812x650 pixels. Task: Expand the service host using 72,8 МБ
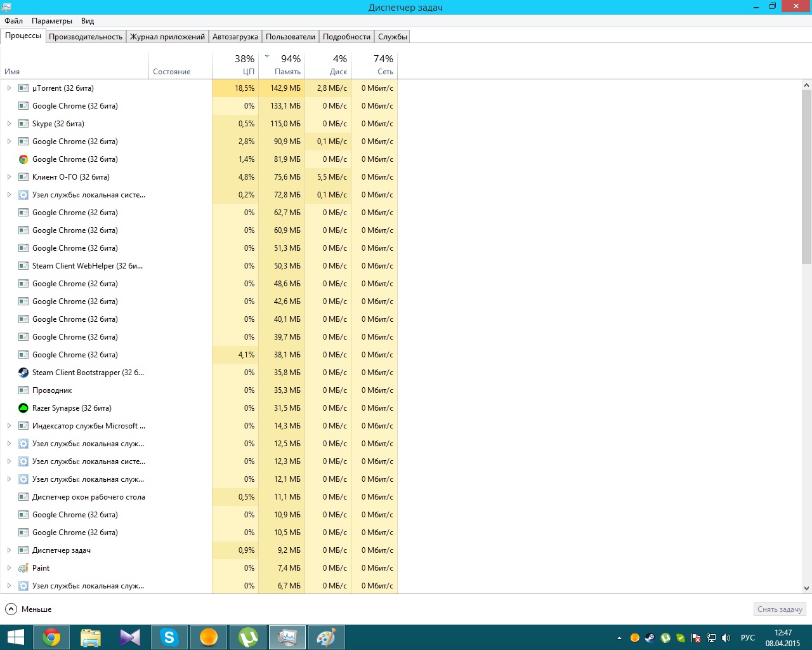click(x=9, y=195)
